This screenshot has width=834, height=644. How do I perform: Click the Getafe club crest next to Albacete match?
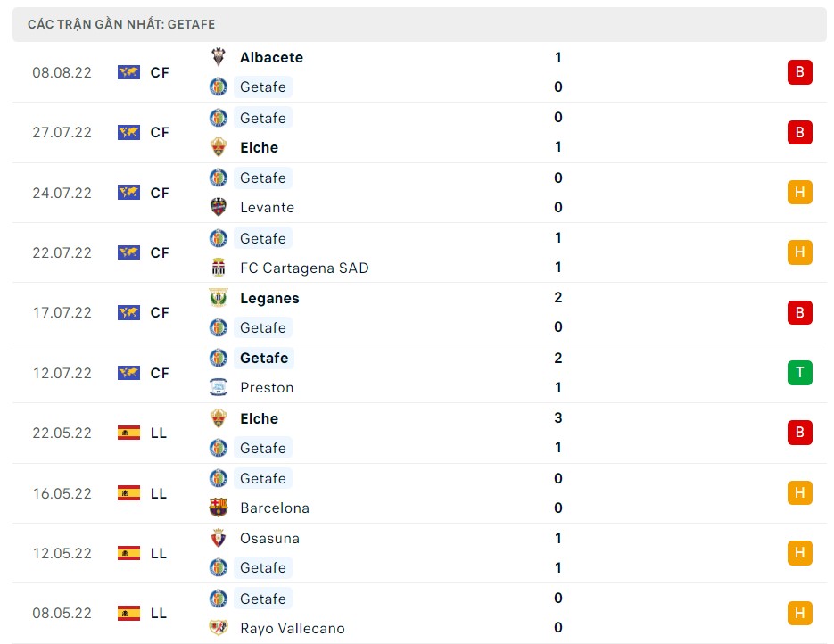pos(219,87)
